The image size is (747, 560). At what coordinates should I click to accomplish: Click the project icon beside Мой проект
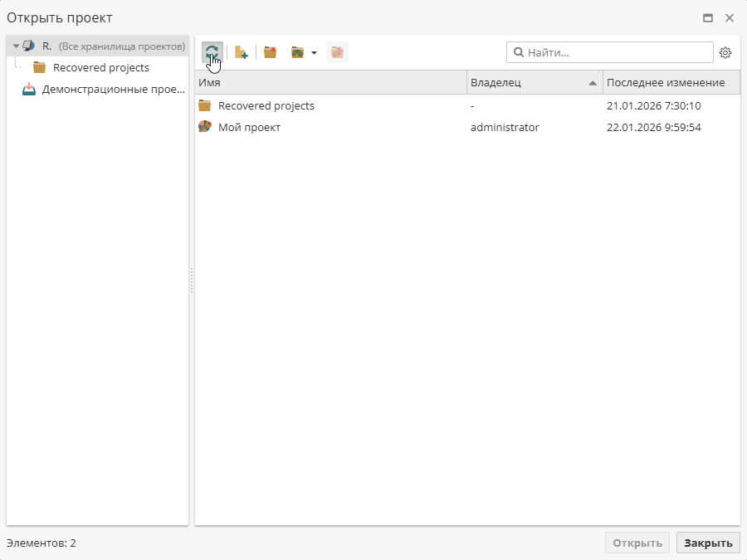204,128
